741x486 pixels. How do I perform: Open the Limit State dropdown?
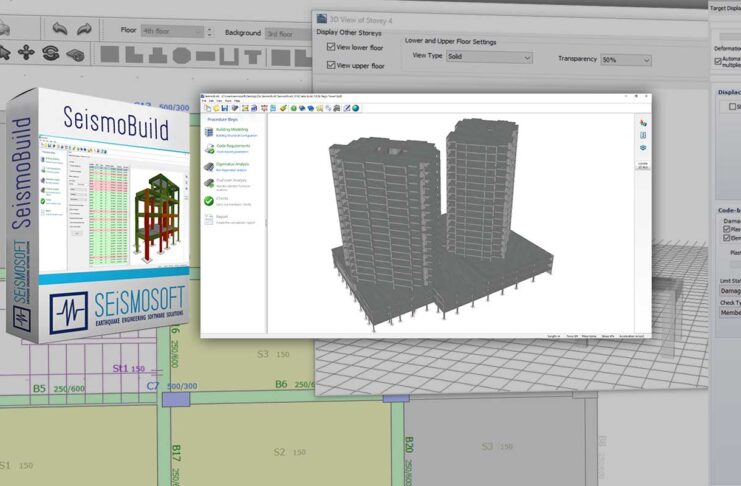[730, 291]
